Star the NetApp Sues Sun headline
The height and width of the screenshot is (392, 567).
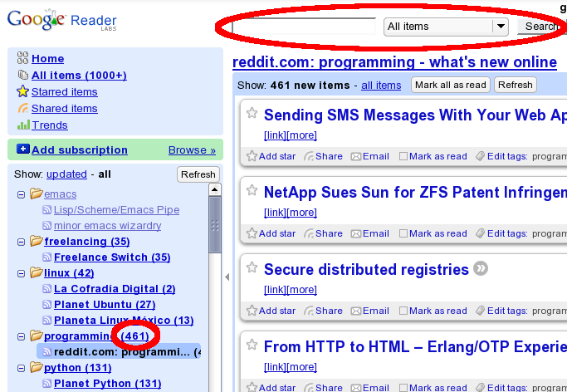pyautogui.click(x=252, y=190)
